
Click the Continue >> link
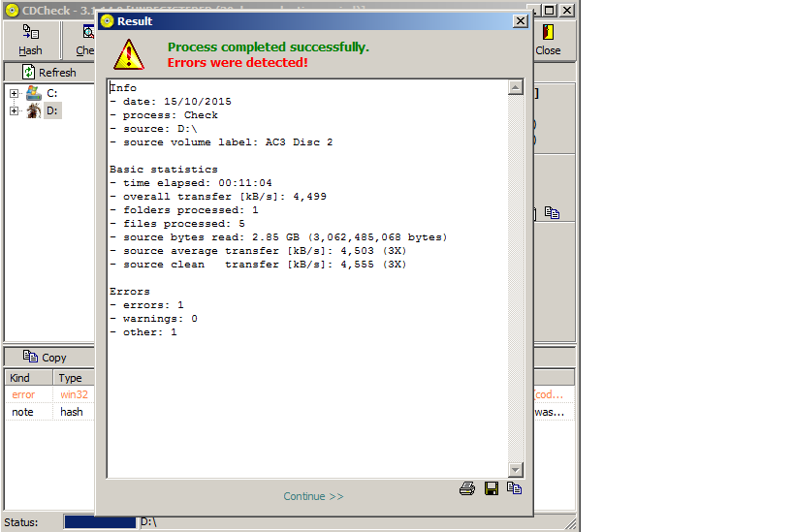tap(313, 496)
